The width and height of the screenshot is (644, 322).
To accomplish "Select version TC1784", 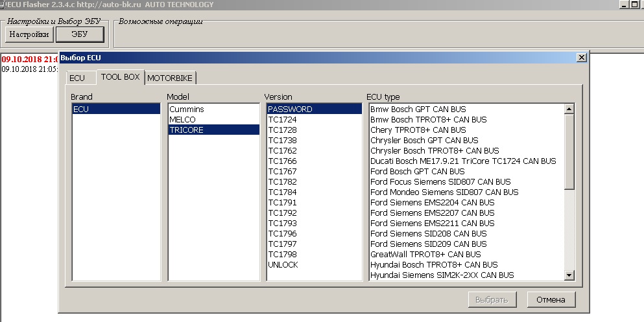I will [x=314, y=192].
